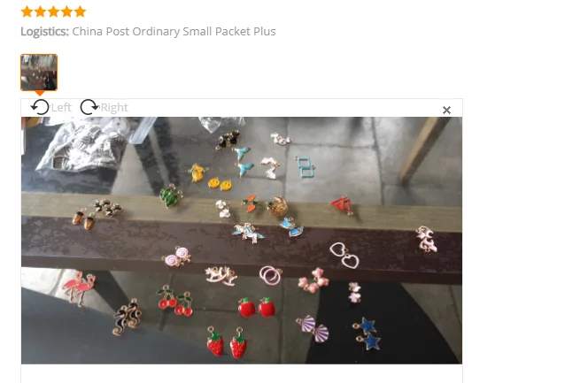The width and height of the screenshot is (588, 383).
Task: Click 'China Post Ordinary Small Packet Plus' text
Action: [x=174, y=32]
